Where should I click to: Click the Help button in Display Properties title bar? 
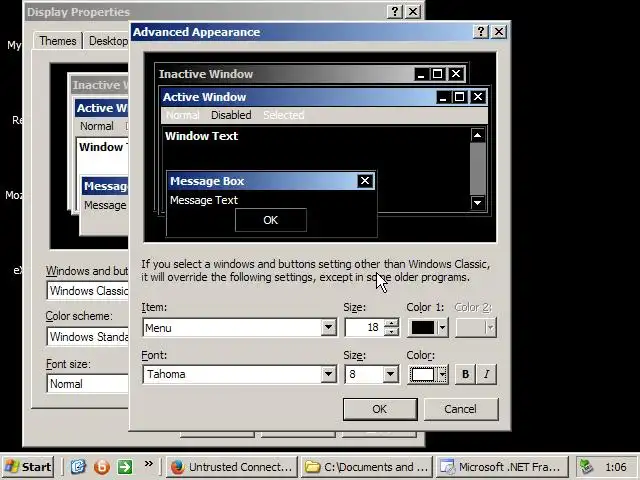pyautogui.click(x=394, y=11)
